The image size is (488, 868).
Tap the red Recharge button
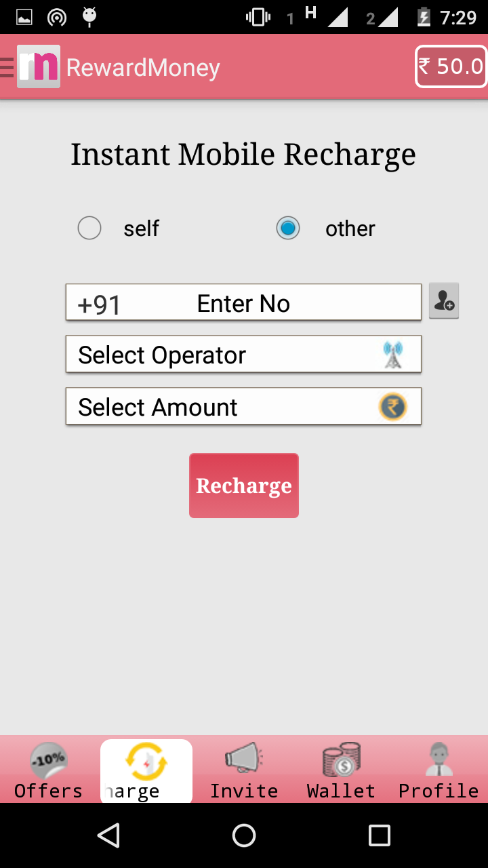pos(244,486)
